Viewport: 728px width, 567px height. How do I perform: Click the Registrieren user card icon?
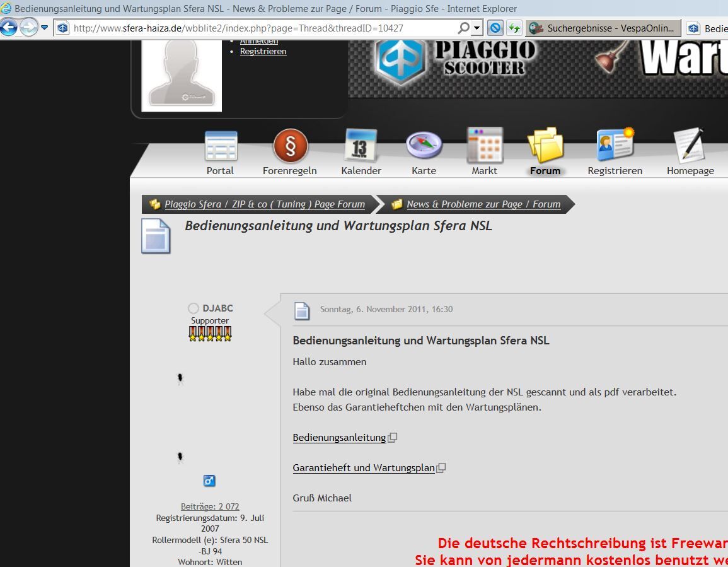[615, 145]
